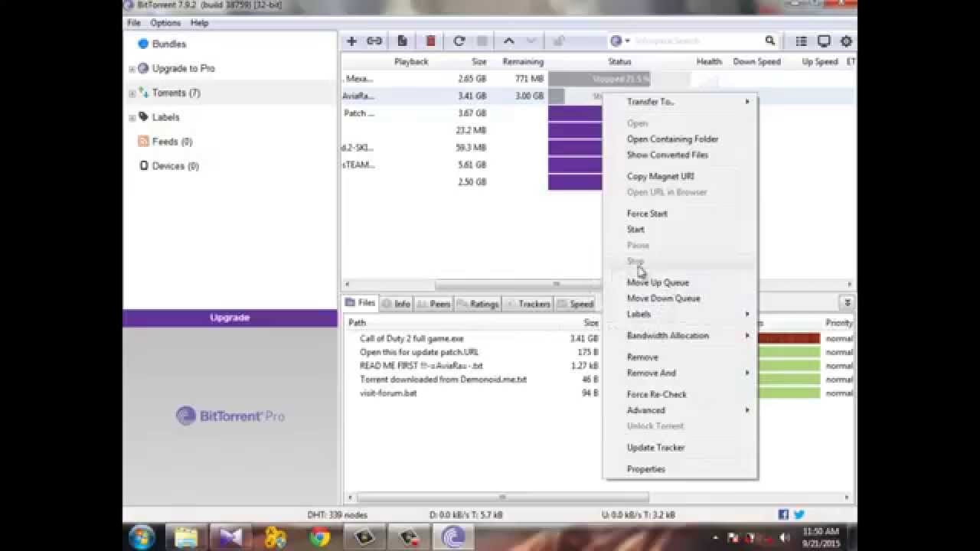980x551 pixels.
Task: Collapse the detail pane with chevron button
Action: coord(847,303)
